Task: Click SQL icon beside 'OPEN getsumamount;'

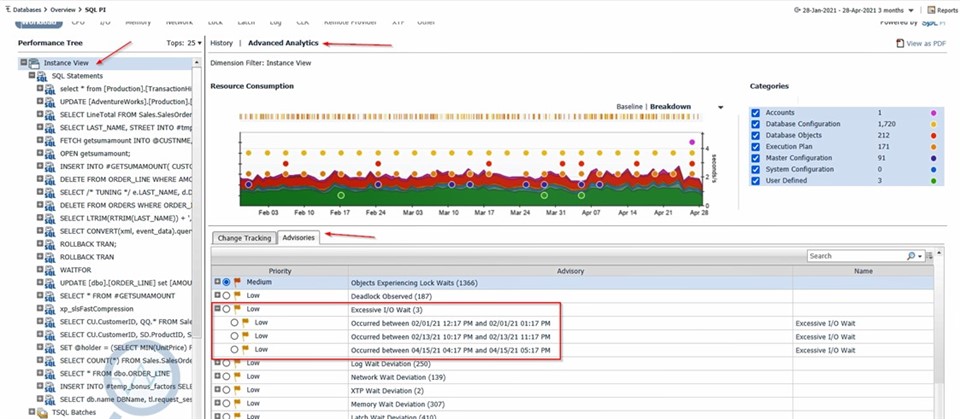Action: click(x=50, y=154)
